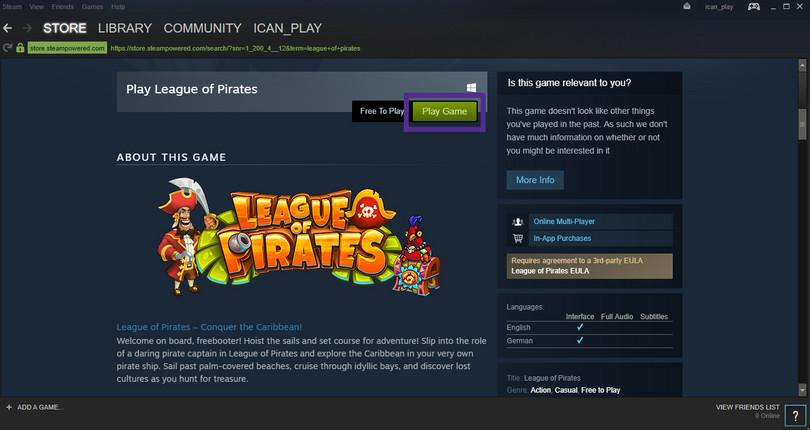810x430 pixels.
Task: Click the green Play Game button
Action: (x=444, y=111)
